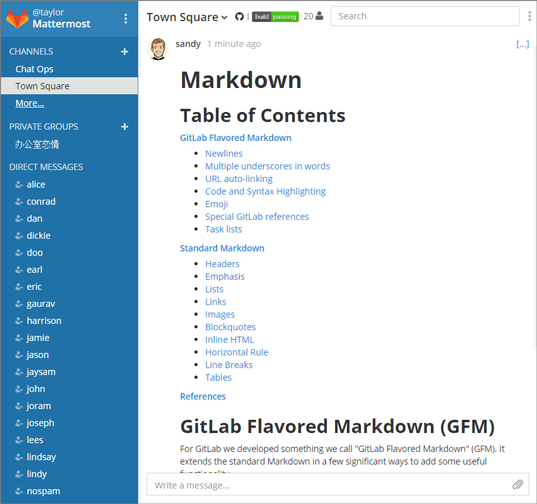Click sandy's profile avatar
Viewport: 537px width, 504px height.
point(158,49)
